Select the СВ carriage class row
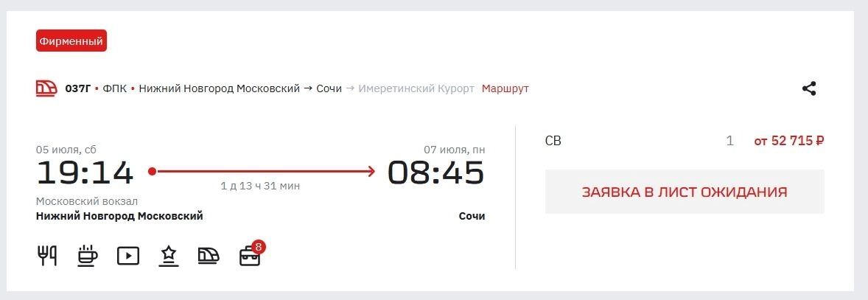Screen dimensions: 868x300 coord(685,141)
